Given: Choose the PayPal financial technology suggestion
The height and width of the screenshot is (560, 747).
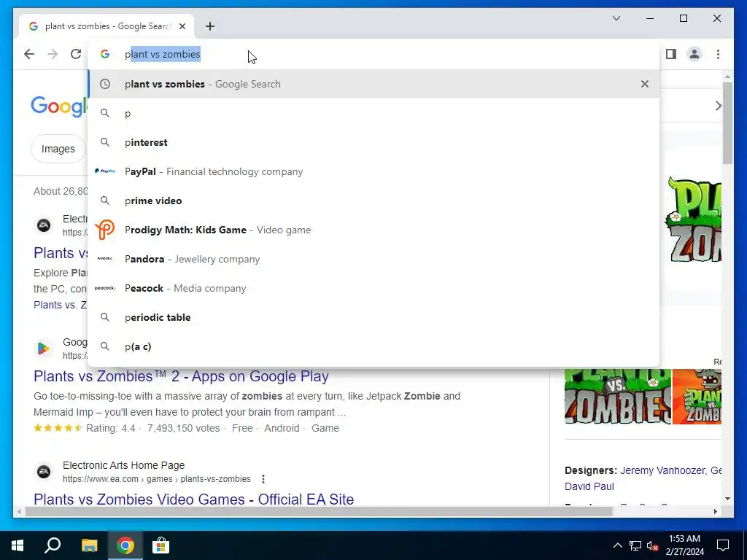Looking at the screenshot, I should (373, 171).
